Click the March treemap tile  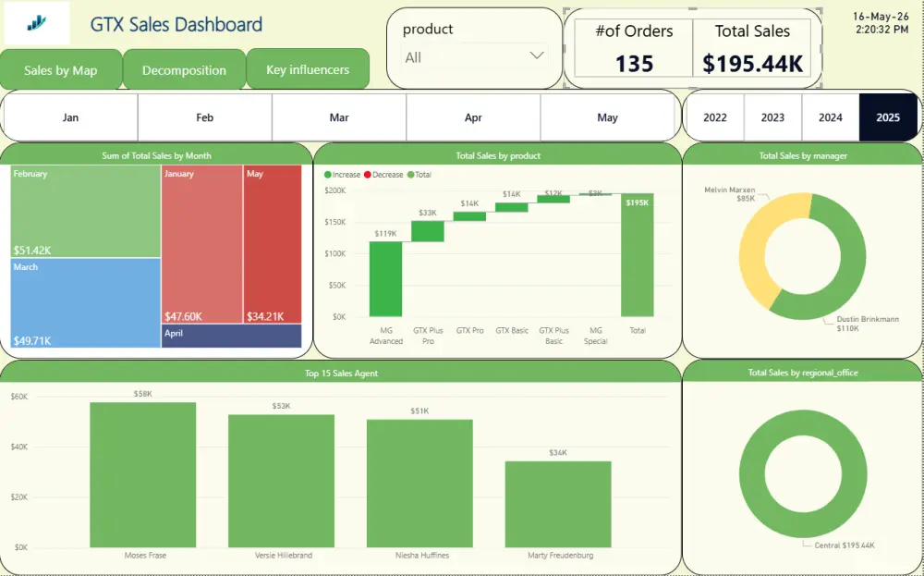tap(85, 303)
